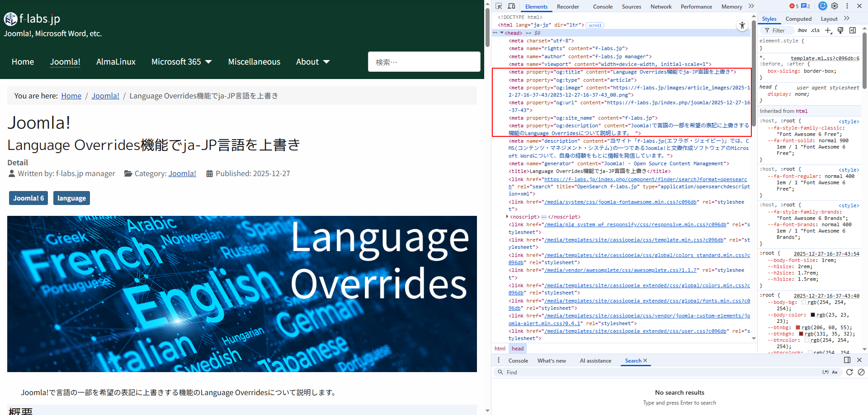Enable match case with Aa toggle
This screenshot has width=868, height=415.
(834, 372)
